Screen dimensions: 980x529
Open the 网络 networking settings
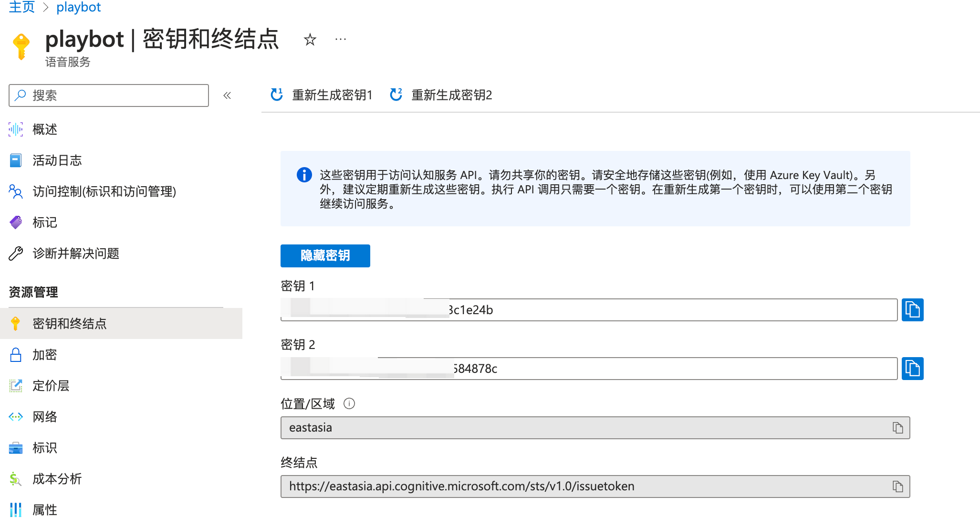coord(44,417)
